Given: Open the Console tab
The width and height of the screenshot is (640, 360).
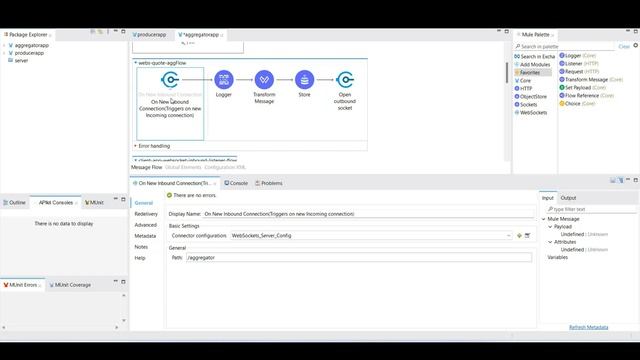Looking at the screenshot, I should point(236,183).
